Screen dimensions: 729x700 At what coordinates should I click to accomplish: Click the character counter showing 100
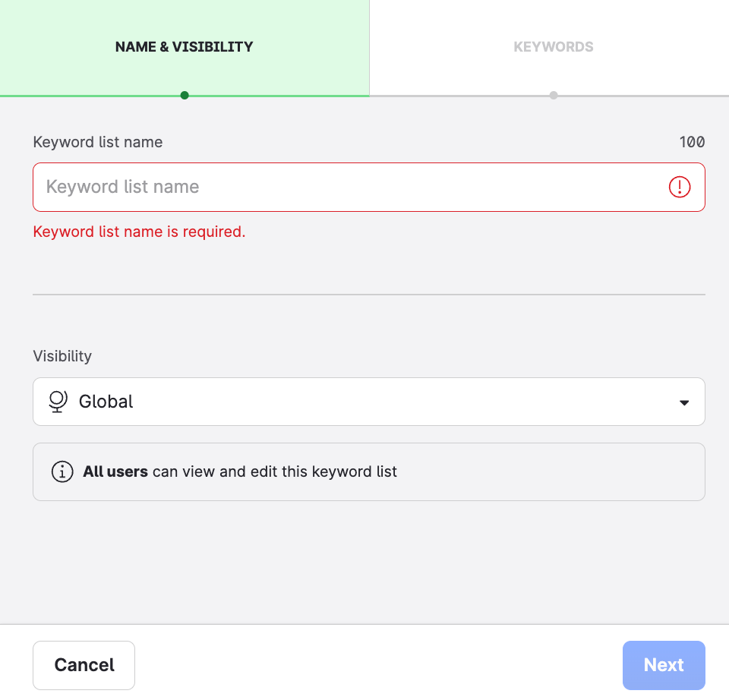(693, 142)
